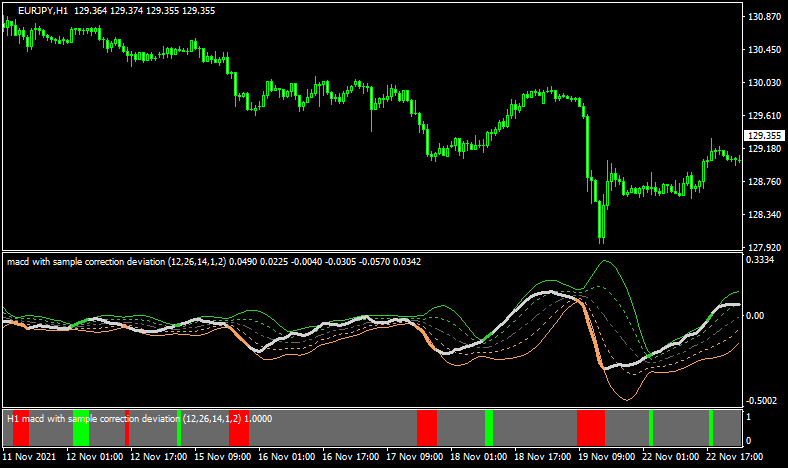Click the 11 Nov 2021 date label

pos(30,457)
